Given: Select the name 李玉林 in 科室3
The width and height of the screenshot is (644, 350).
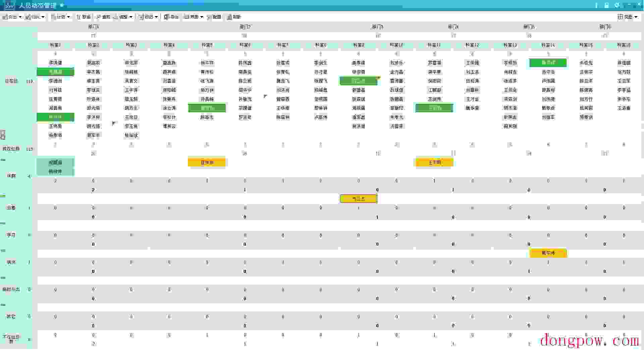Looking at the screenshot, I should tap(131, 126).
